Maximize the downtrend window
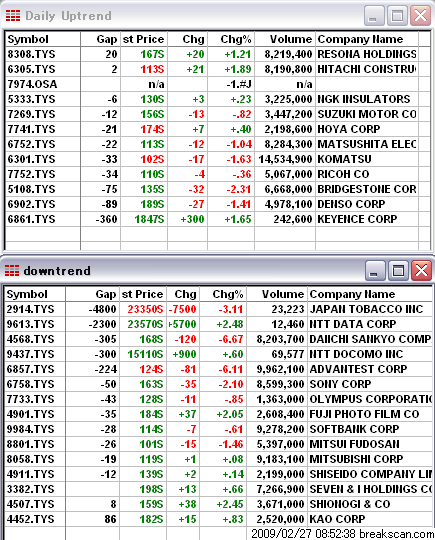Image resolution: width=435 pixels, height=540 pixels. click(x=398, y=270)
